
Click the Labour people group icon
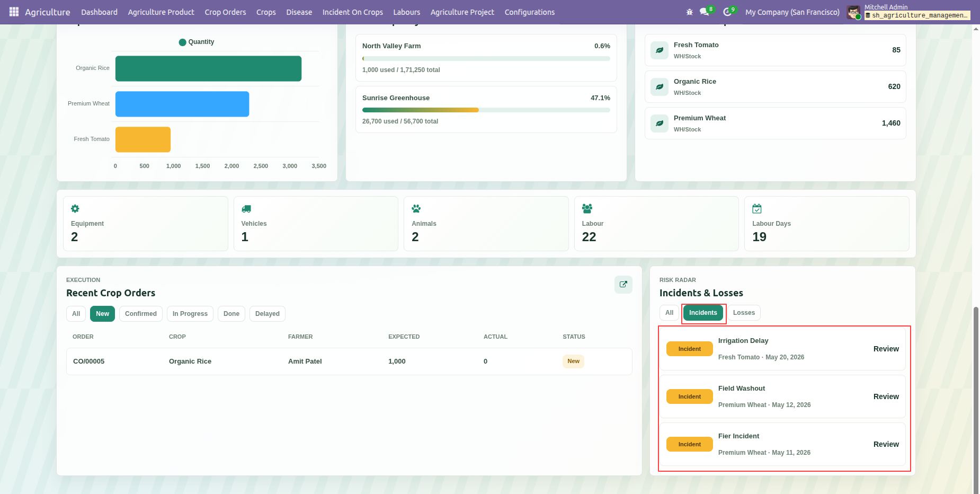point(587,209)
